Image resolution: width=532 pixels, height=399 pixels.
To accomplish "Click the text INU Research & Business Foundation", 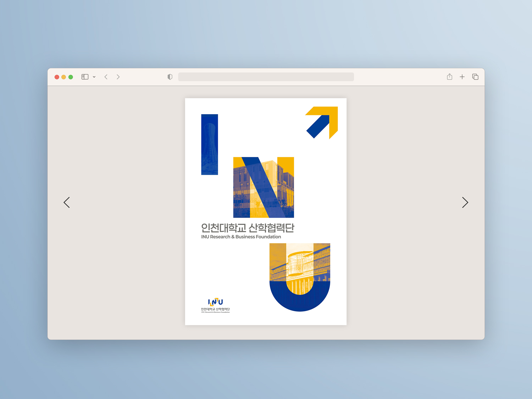I will [x=241, y=237].
